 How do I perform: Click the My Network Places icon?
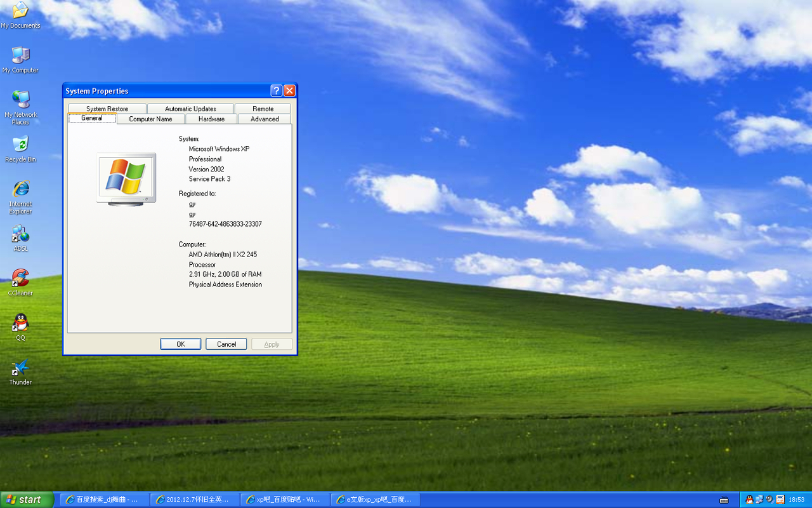coord(20,107)
